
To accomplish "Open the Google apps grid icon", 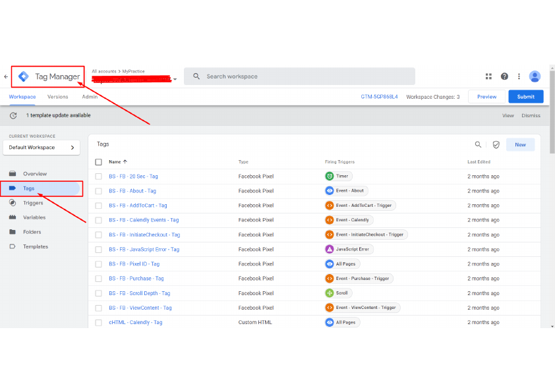I will pos(488,76).
